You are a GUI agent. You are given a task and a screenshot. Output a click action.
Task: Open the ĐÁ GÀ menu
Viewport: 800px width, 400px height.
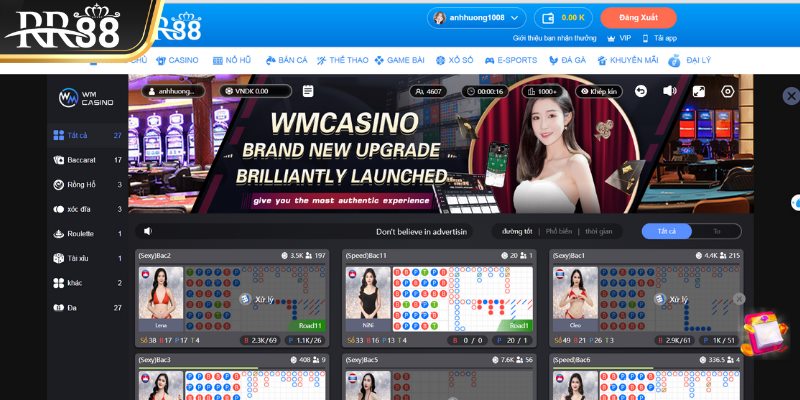tap(567, 60)
